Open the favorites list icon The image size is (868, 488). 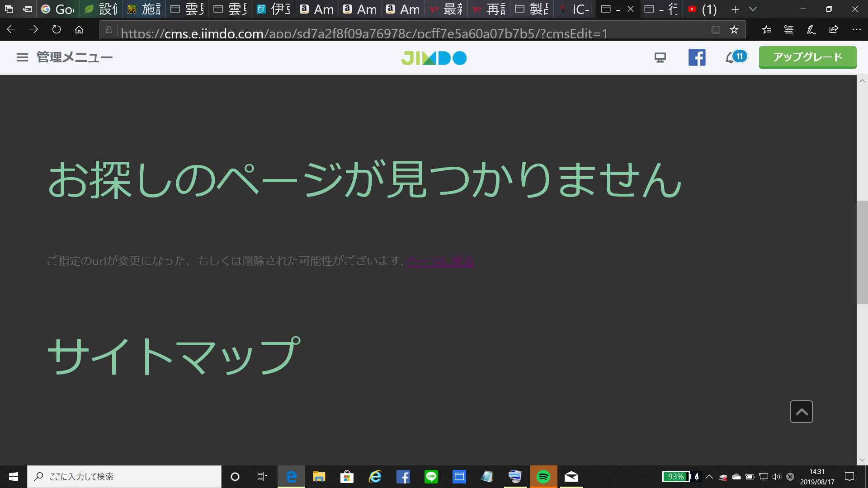click(x=766, y=30)
